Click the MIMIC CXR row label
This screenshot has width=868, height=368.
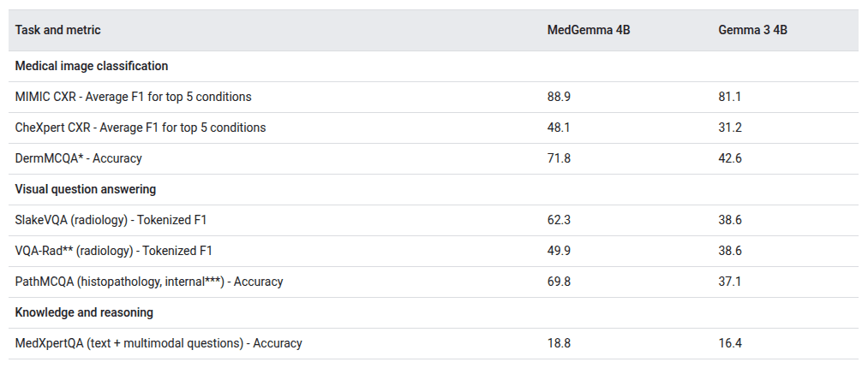click(133, 97)
